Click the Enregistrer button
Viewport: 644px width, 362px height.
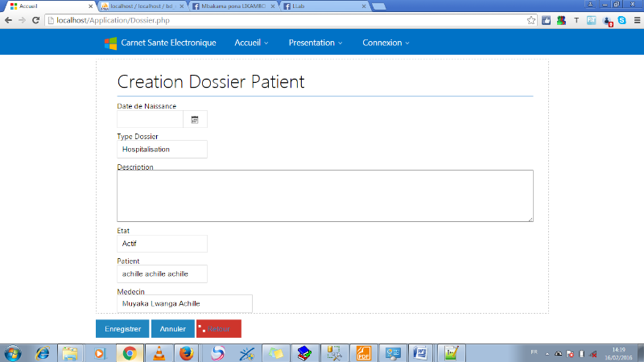pyautogui.click(x=122, y=329)
